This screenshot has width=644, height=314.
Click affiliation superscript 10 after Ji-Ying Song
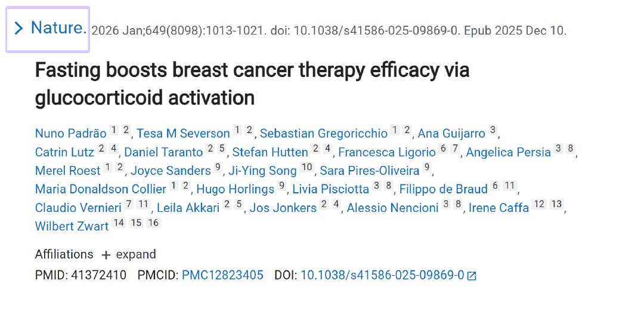306,168
